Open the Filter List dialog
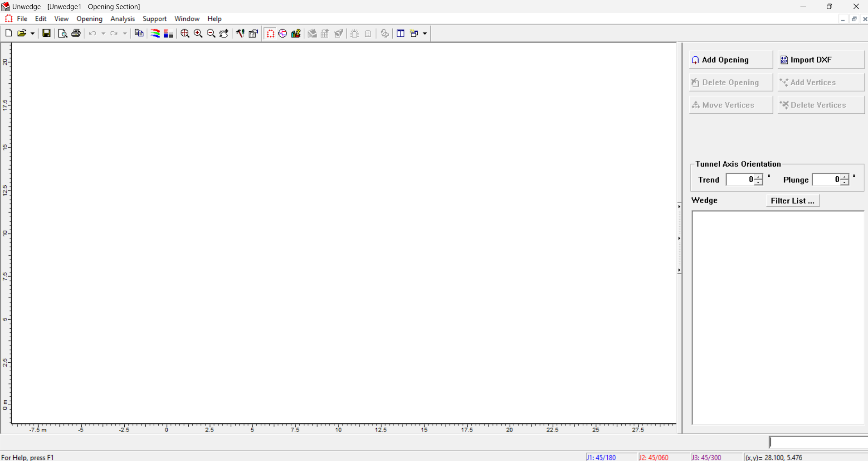This screenshot has width=868, height=461. pos(793,201)
